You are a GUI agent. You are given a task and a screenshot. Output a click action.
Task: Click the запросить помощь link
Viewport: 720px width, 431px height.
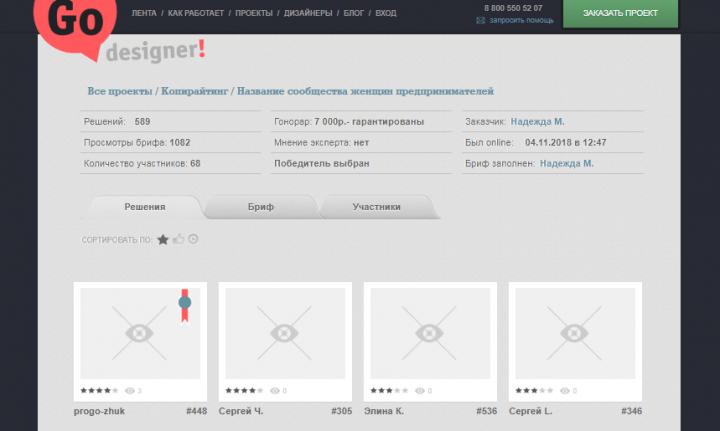(x=521, y=20)
